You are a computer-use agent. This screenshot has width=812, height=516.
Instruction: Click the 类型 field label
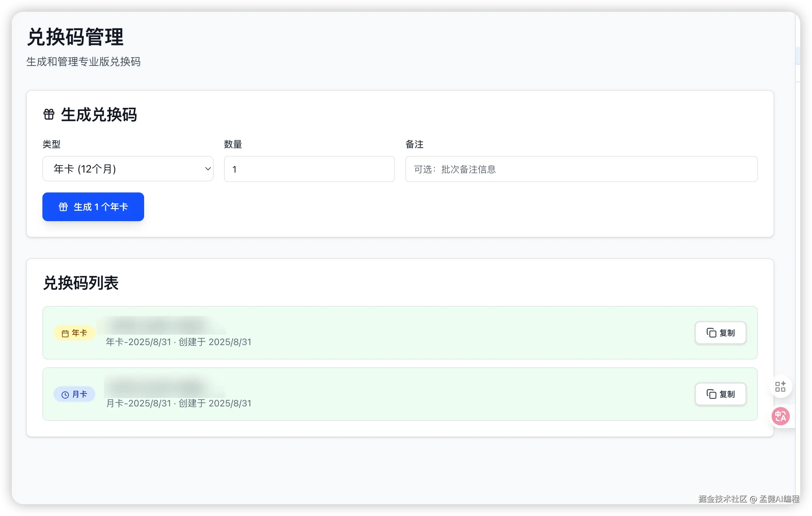click(x=51, y=144)
